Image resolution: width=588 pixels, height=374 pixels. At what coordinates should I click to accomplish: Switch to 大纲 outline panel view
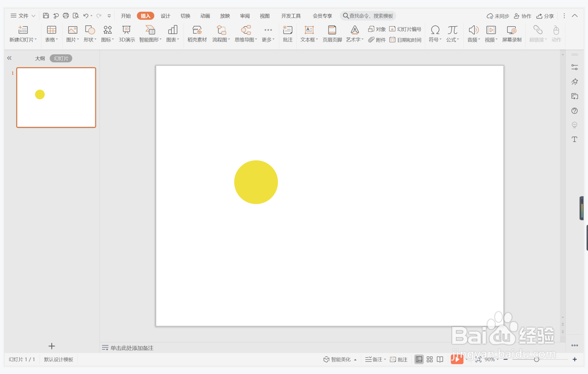40,58
